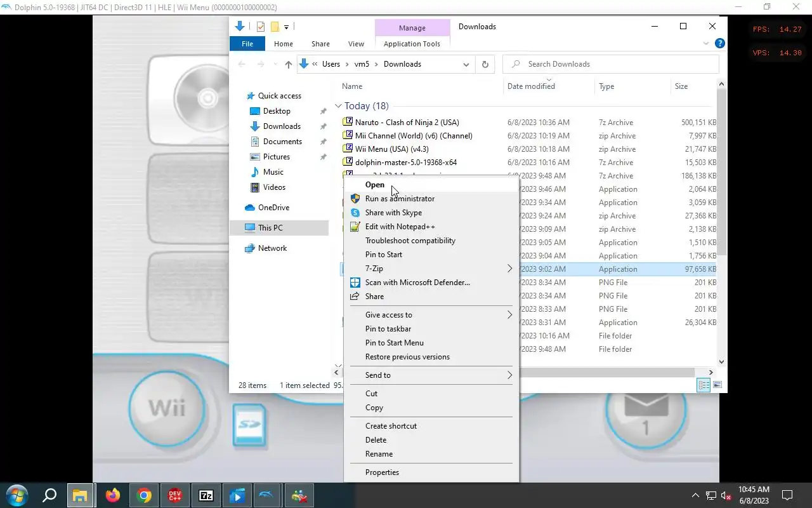Click New folder quick access toolbar icon

point(275,27)
